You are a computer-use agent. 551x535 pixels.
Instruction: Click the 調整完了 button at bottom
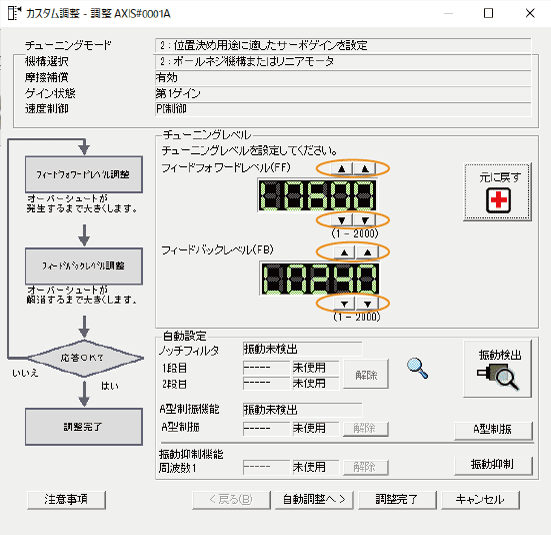pos(397,499)
